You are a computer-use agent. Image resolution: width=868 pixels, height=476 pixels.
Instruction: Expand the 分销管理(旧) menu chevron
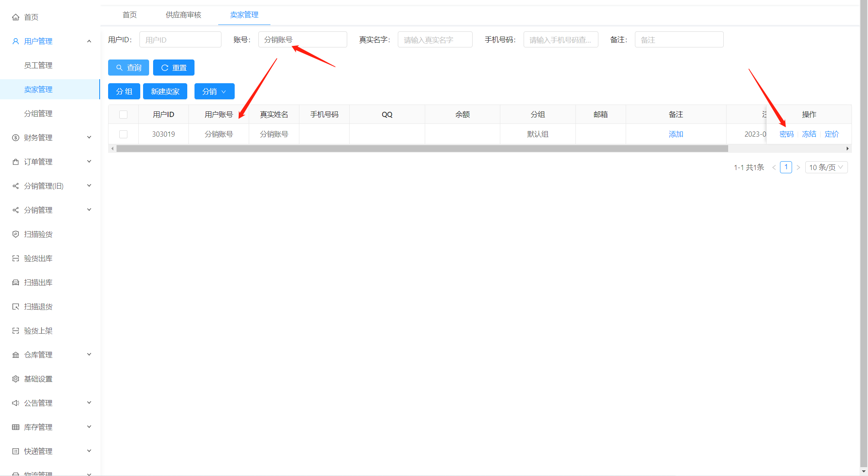[89, 186]
